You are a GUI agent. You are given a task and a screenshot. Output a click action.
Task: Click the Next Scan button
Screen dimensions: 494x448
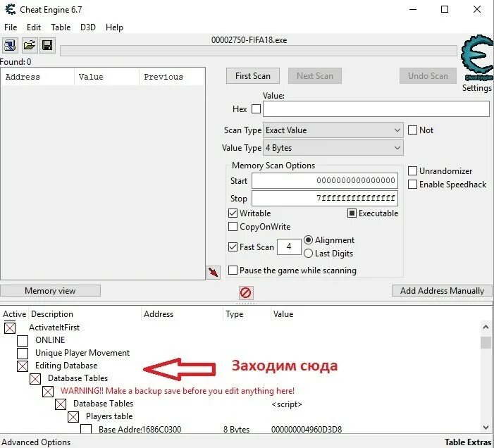tap(315, 76)
